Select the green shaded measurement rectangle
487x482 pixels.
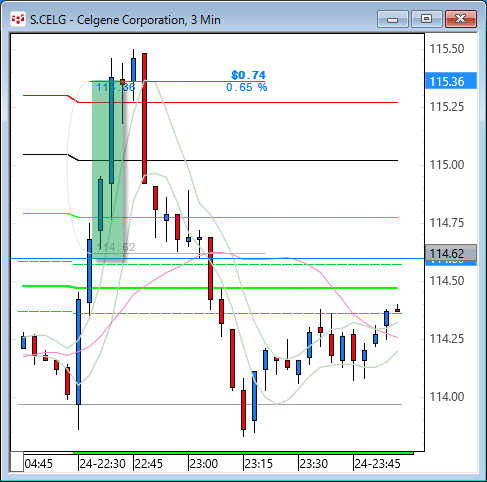[x=108, y=170]
